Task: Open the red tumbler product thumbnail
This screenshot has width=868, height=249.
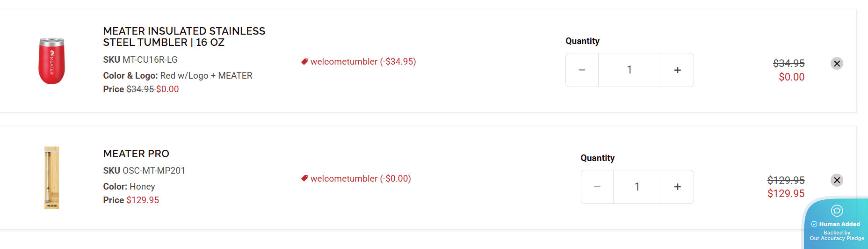Action: [51, 61]
